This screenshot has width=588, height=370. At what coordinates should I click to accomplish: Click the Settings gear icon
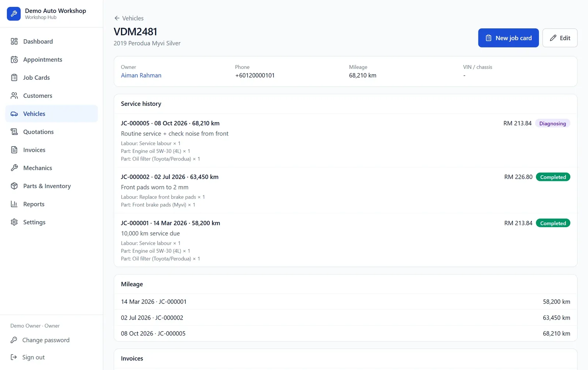[14, 222]
